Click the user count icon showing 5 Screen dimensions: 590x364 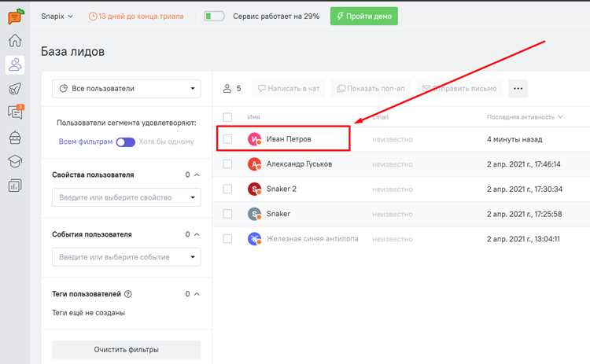pyautogui.click(x=227, y=89)
